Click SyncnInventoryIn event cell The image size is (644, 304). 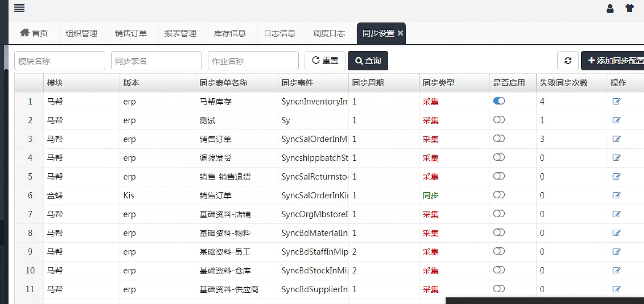(313, 101)
